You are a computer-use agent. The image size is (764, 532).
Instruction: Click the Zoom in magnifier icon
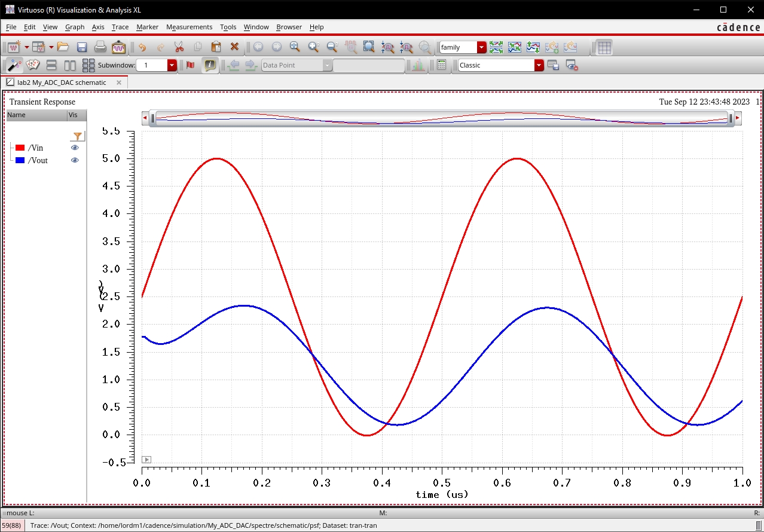pos(313,47)
